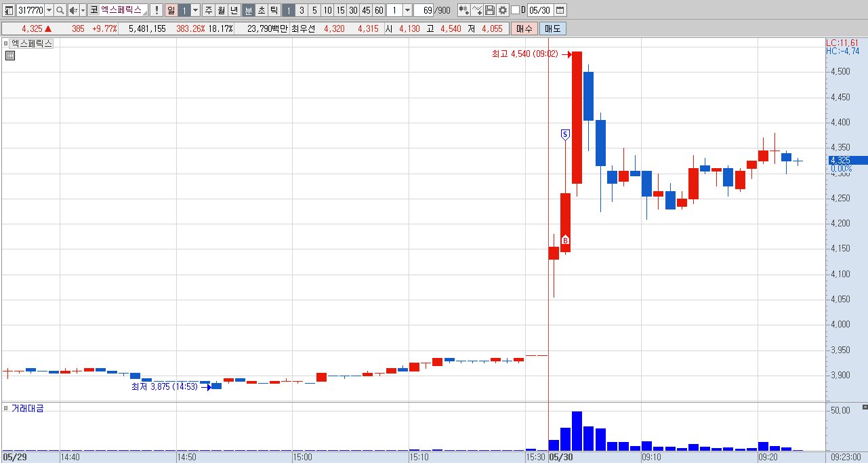Image resolution: width=868 pixels, height=463 pixels.
Task: Switch chart to 주 weekly period
Action: (209, 10)
